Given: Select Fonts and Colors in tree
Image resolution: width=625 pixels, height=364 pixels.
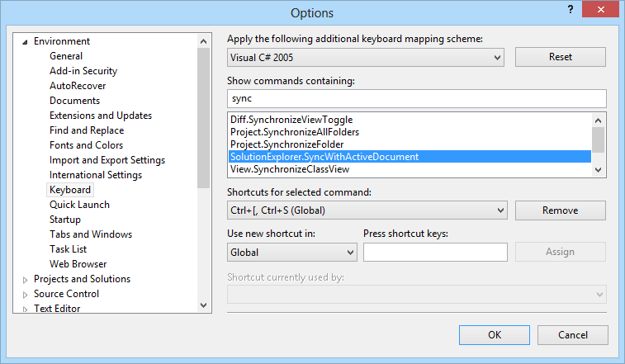Looking at the screenshot, I should pyautogui.click(x=86, y=145).
